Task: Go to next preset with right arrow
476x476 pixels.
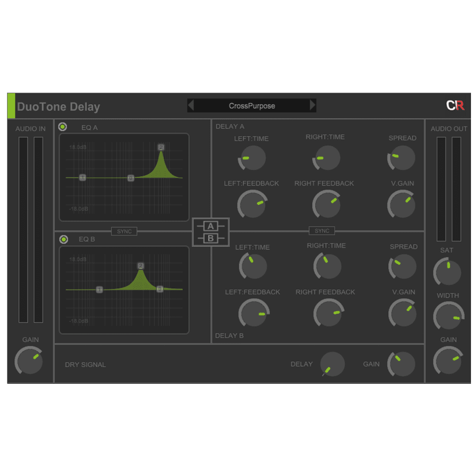Action: [x=313, y=106]
